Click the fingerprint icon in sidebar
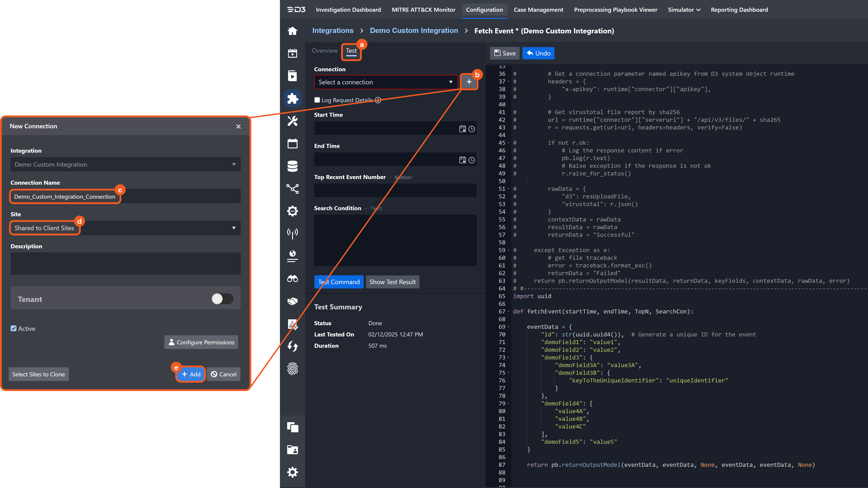Image resolution: width=868 pixels, height=488 pixels. (x=292, y=369)
